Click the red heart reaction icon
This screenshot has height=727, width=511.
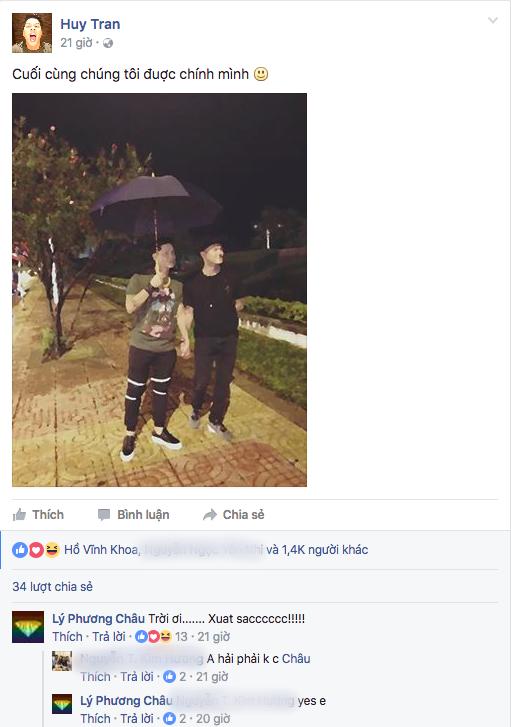click(x=36, y=550)
